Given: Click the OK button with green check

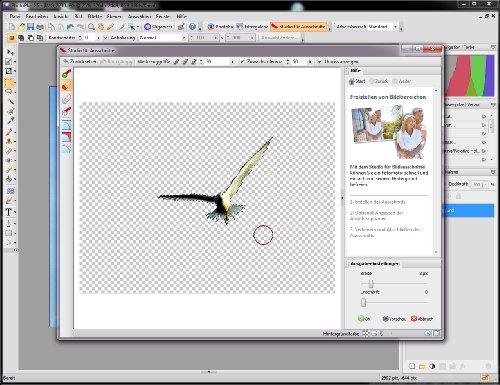Looking at the screenshot, I should coord(364,319).
